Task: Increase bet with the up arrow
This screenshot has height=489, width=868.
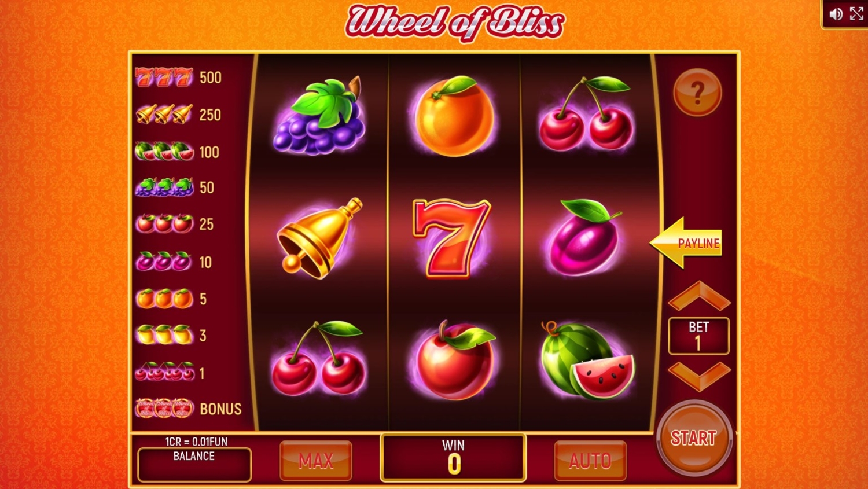Action: coord(699,295)
